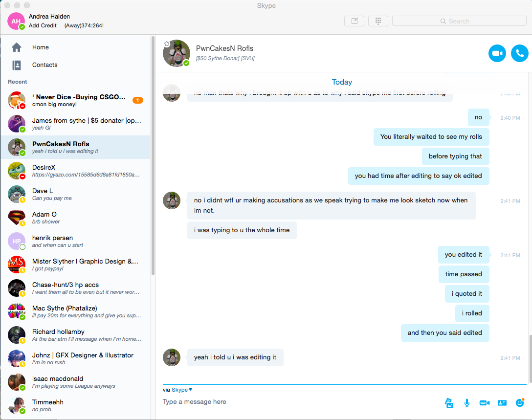This screenshot has height=420, width=532.
Task: Click the 'yeah i told u i was editing it' chat bubble
Action: coord(235,357)
